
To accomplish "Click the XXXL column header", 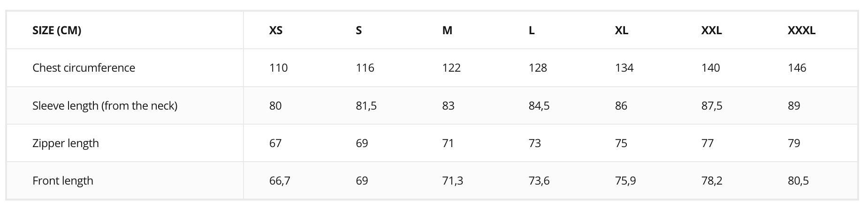I will (801, 30).
